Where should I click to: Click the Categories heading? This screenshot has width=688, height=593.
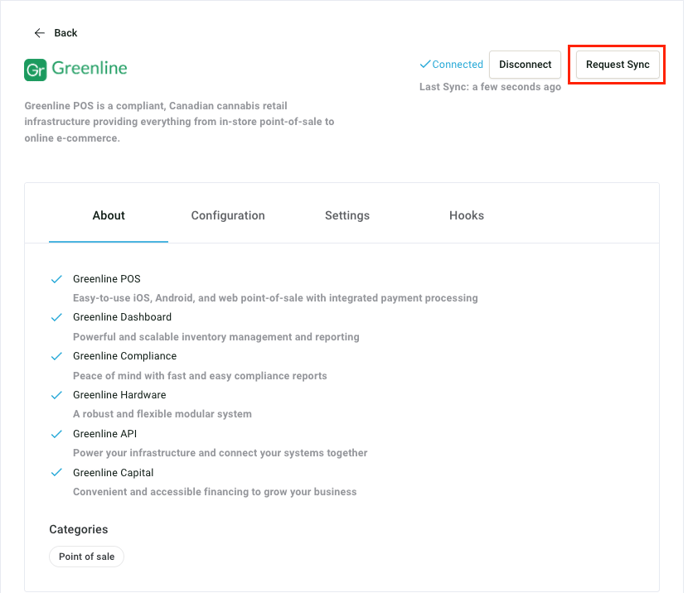(x=78, y=529)
